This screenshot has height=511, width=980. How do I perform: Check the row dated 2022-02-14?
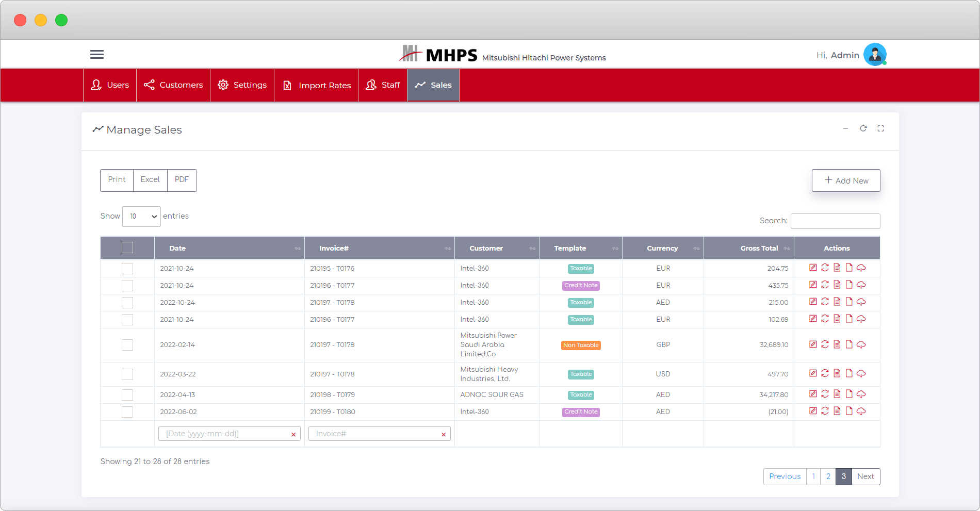[x=127, y=345]
